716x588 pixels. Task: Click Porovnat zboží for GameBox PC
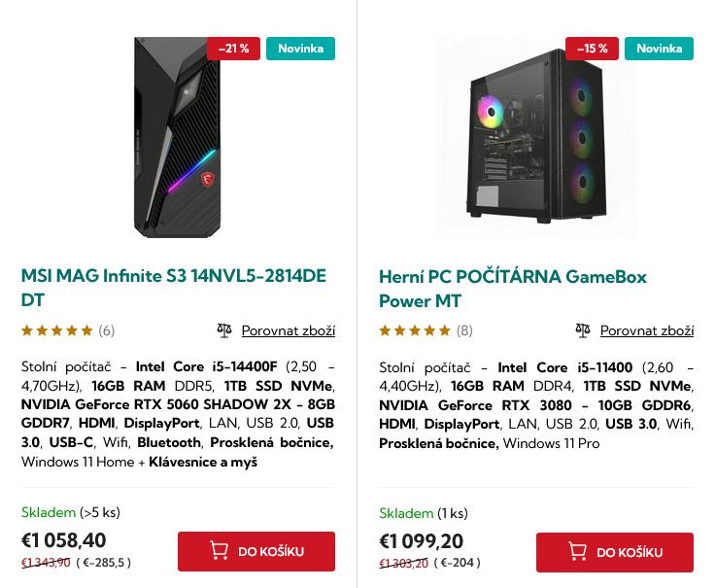(x=646, y=330)
